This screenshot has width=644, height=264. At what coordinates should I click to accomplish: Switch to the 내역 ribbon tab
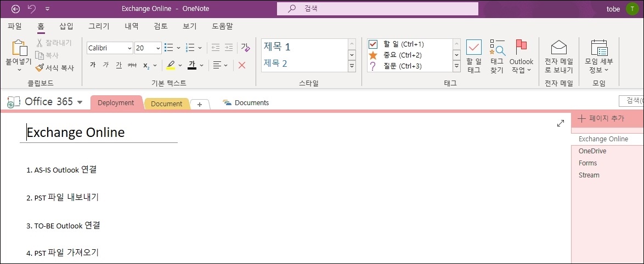pos(132,27)
